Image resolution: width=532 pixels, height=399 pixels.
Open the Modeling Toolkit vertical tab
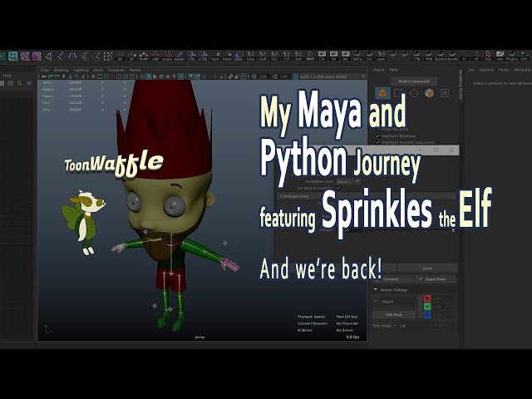(x=461, y=84)
